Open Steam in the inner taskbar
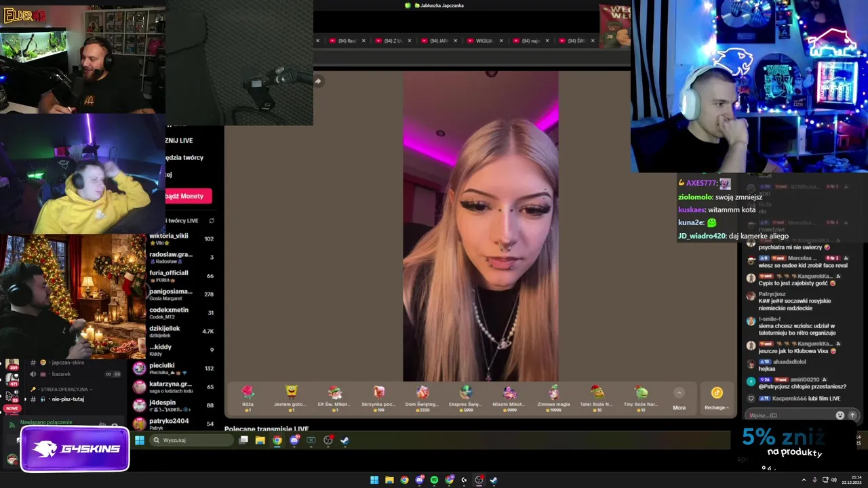 (x=344, y=440)
